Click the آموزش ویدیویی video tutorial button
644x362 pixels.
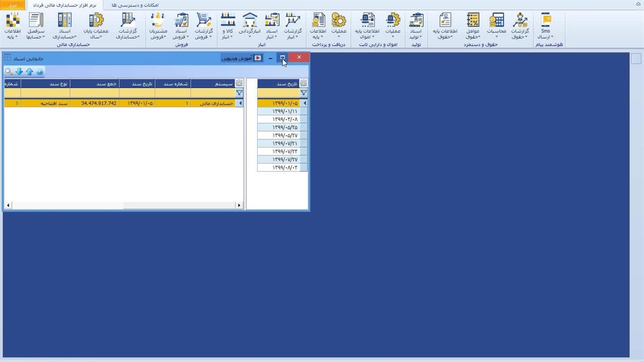[242, 58]
